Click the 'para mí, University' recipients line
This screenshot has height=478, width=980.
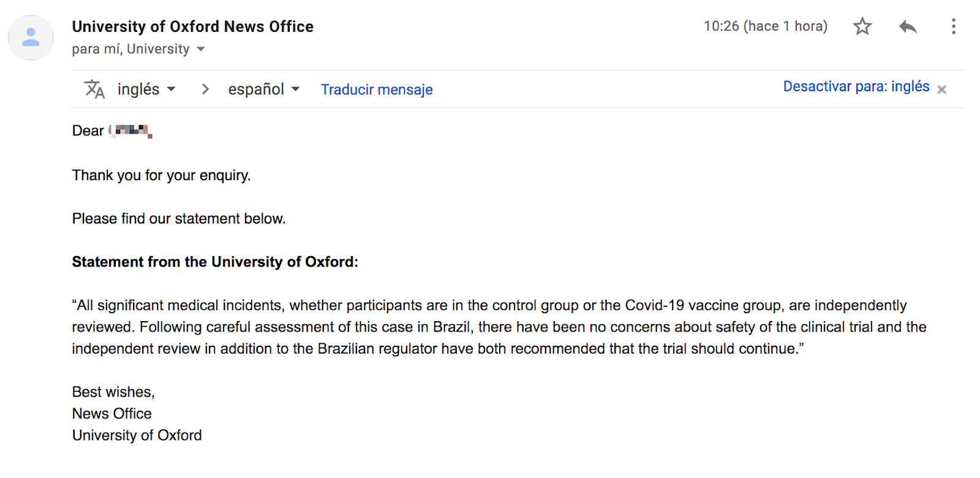pos(131,49)
